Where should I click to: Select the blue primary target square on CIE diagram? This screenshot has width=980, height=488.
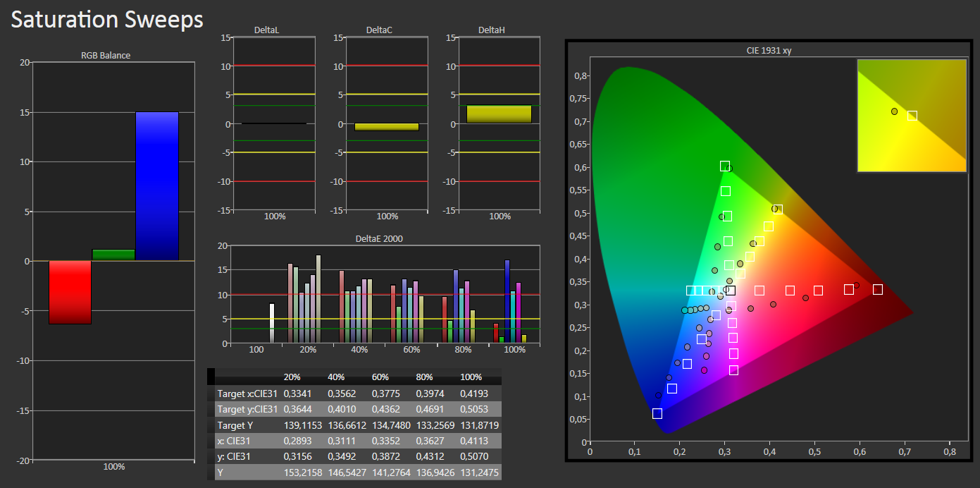pos(657,413)
